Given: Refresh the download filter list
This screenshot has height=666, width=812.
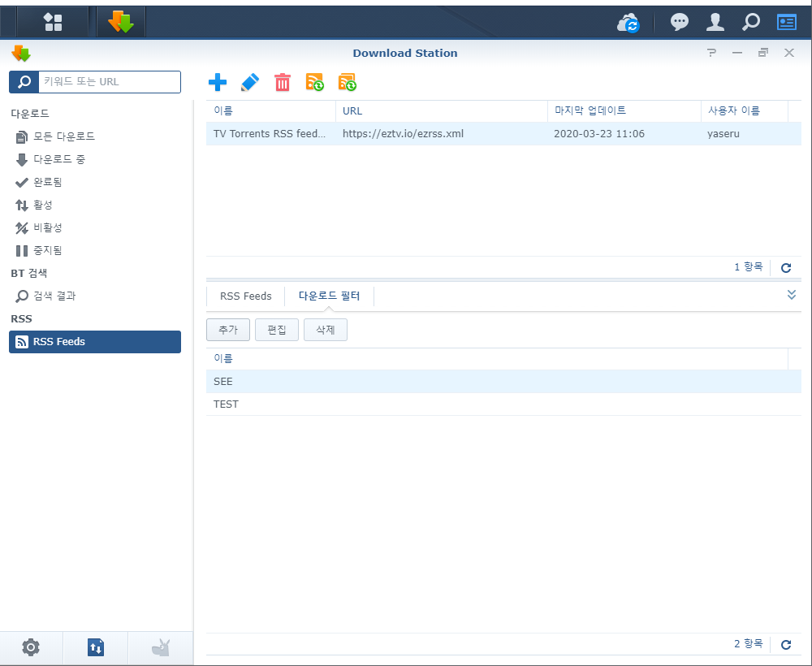Looking at the screenshot, I should (x=786, y=644).
